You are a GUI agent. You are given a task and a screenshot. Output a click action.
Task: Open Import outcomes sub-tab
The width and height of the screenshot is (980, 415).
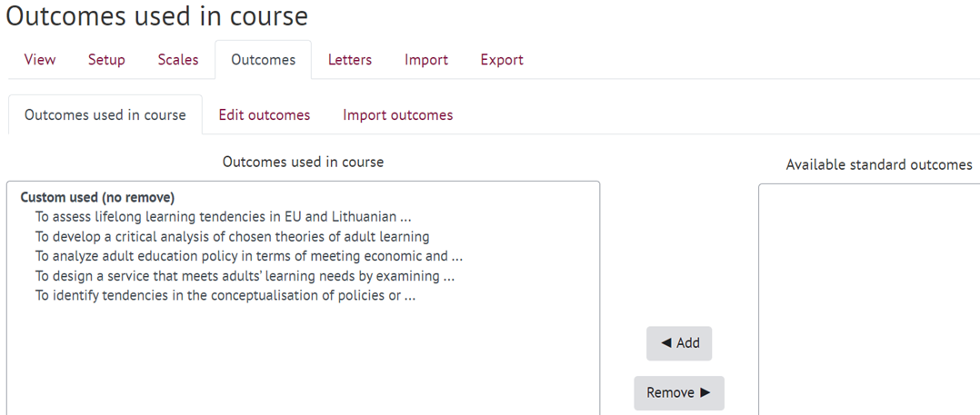(x=397, y=114)
